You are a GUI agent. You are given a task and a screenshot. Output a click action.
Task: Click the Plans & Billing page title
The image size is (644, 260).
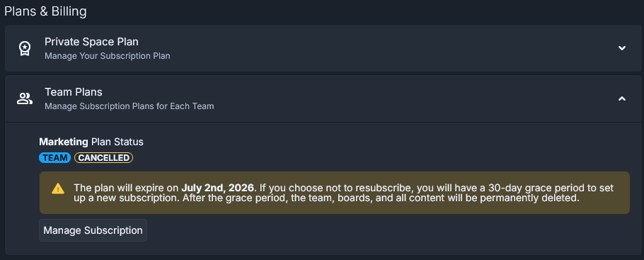(x=45, y=11)
